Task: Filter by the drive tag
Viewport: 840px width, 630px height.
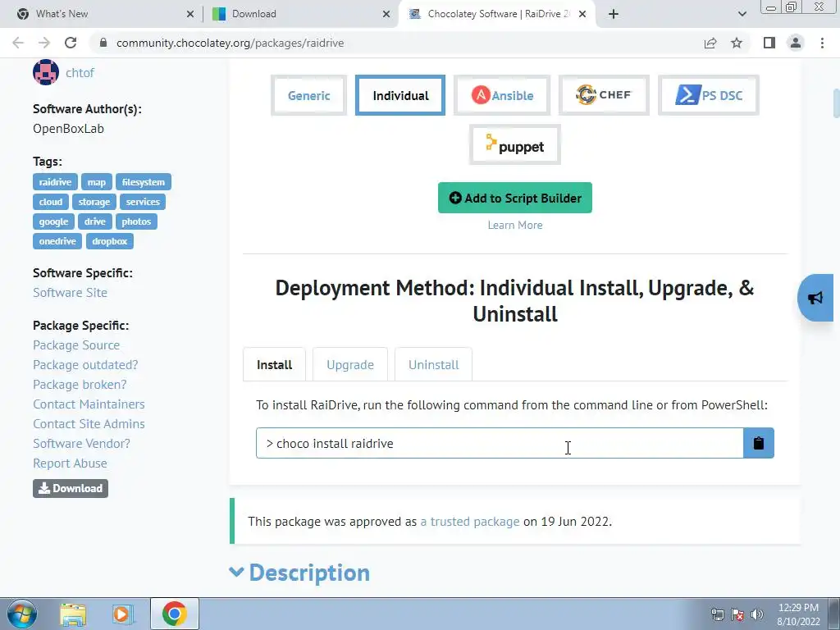Action: 95,221
